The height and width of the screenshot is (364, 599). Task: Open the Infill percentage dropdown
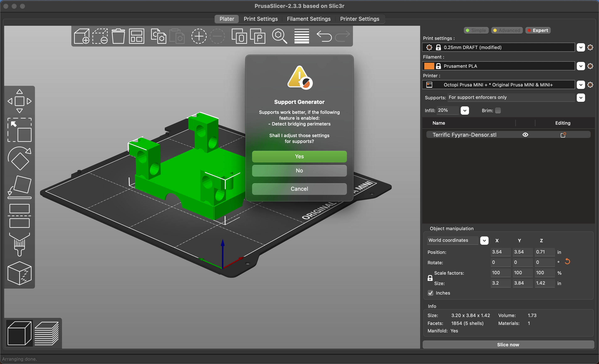pos(465,111)
